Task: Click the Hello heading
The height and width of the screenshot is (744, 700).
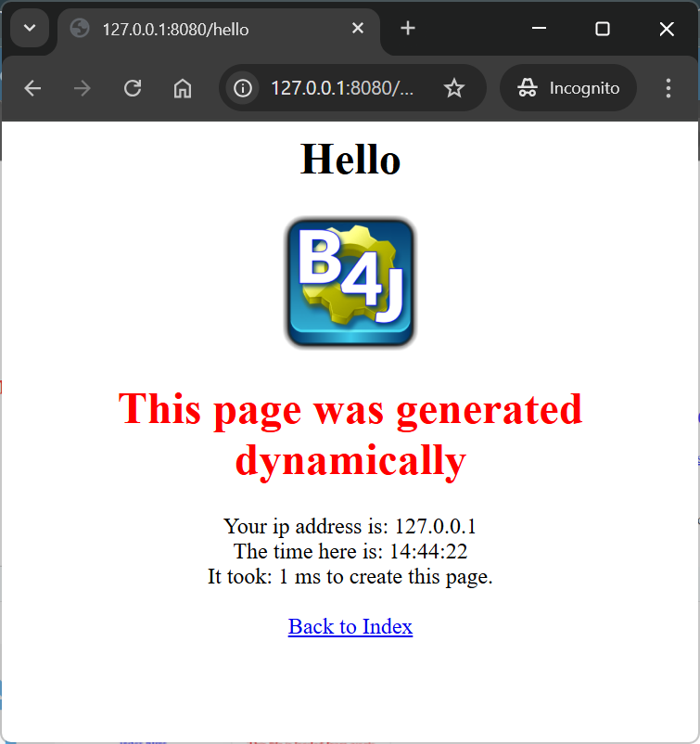Action: pos(350,160)
